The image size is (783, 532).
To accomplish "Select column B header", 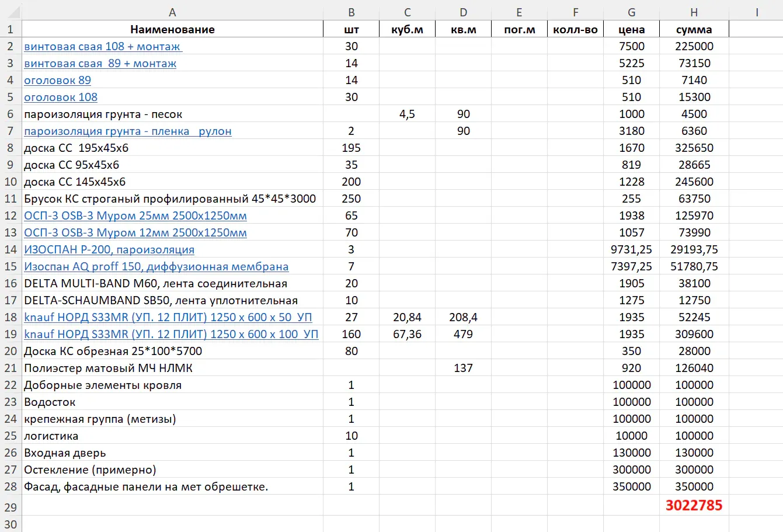I will (x=352, y=12).
